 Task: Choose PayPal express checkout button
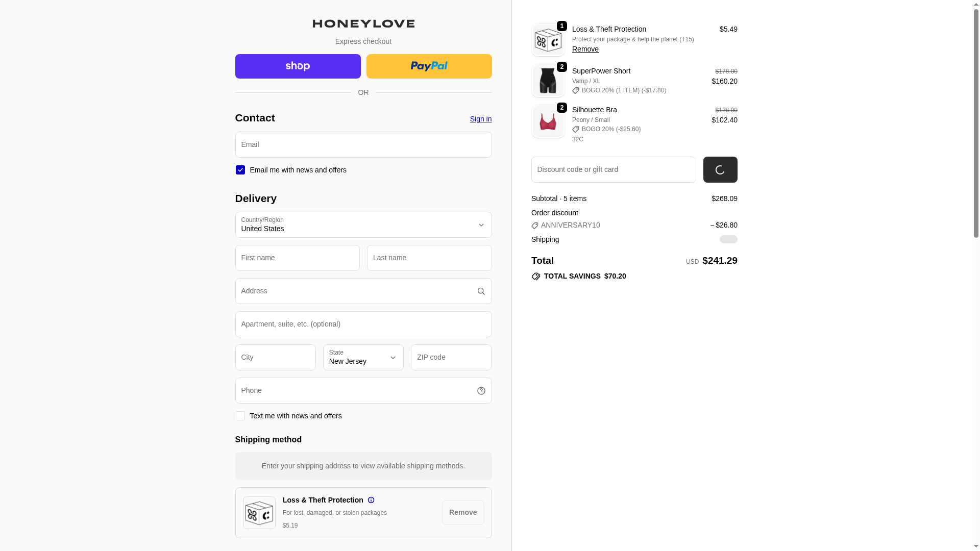(x=429, y=66)
